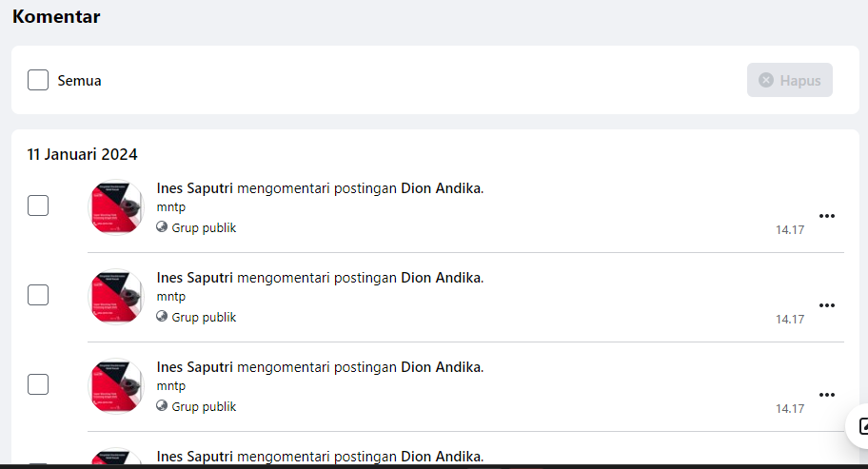Mark the third comment entry's checkbox

click(38, 384)
